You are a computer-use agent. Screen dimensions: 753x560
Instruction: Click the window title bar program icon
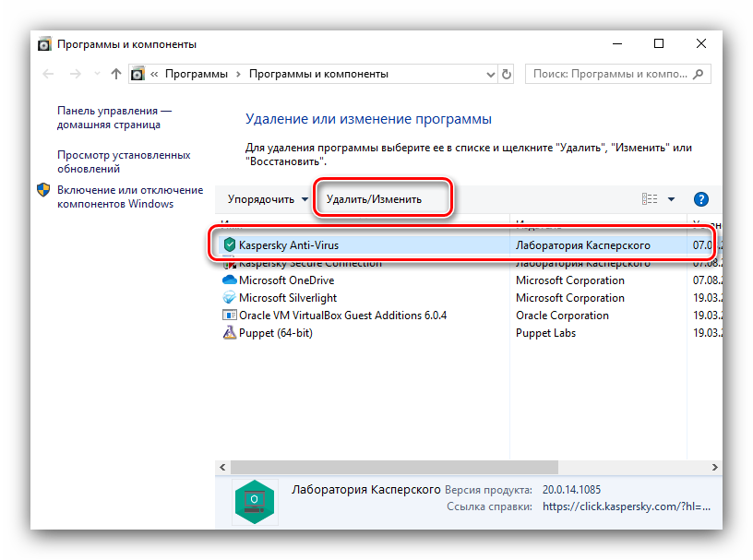pyautogui.click(x=44, y=44)
